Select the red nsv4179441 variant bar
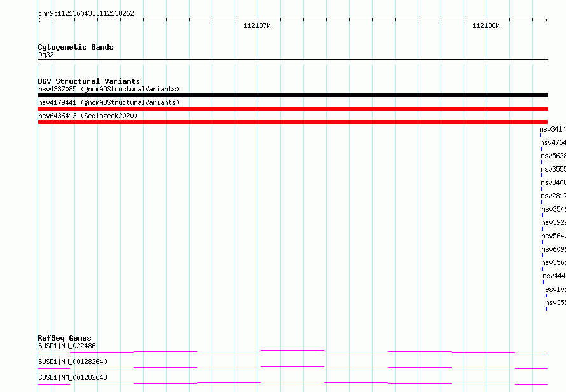 [x=293, y=109]
